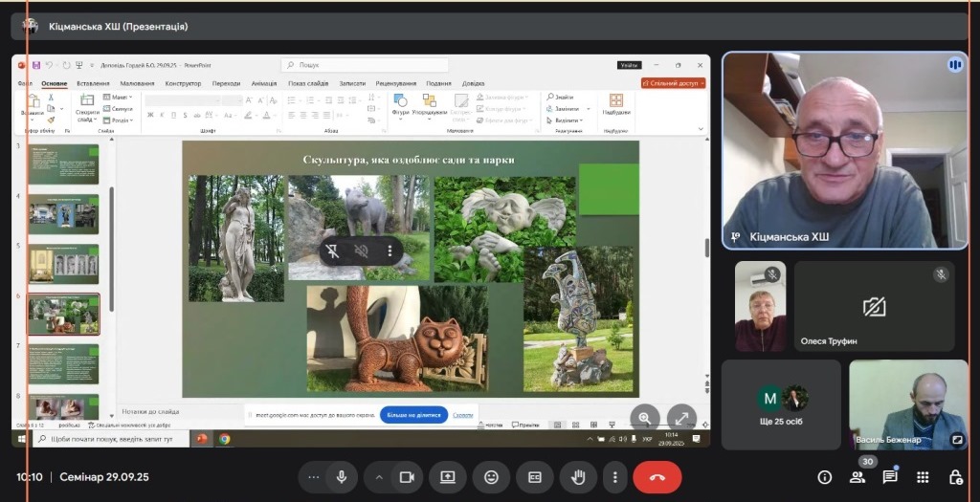
Task: Switch to the Анімація ribbon tab
Action: (263, 83)
